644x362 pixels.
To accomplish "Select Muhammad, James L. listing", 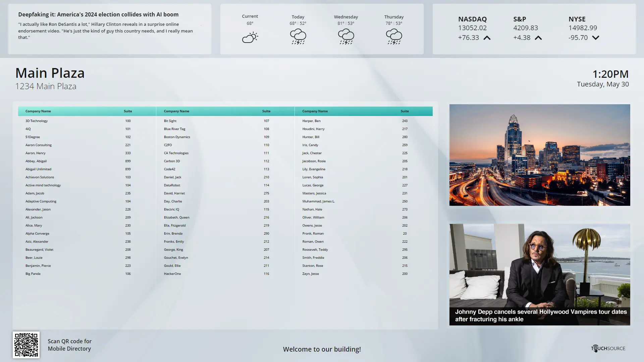I will pyautogui.click(x=364, y=201).
